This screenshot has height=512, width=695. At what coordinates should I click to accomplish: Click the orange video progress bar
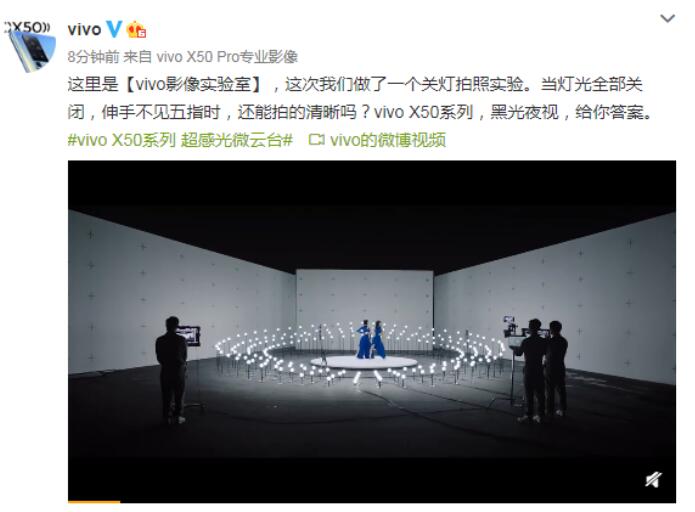[94, 502]
